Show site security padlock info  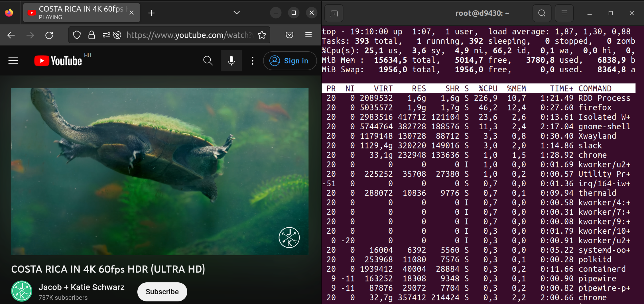92,35
